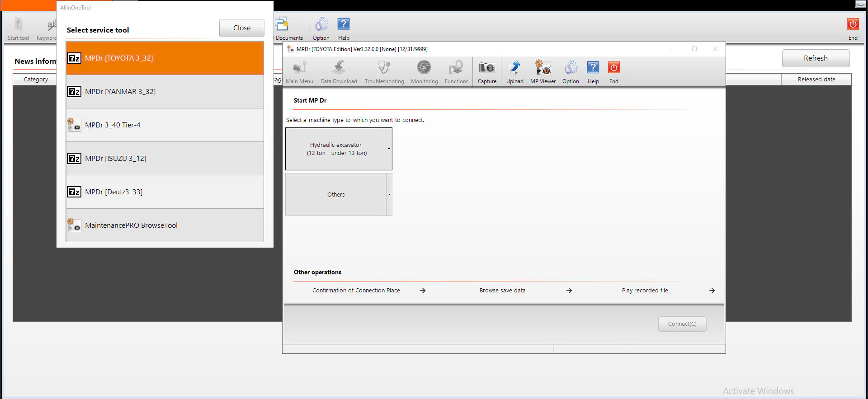Screen dimensions: 868x399
Task: Click Keyword icon in AllinOneTool toolbar
Action: point(47,28)
